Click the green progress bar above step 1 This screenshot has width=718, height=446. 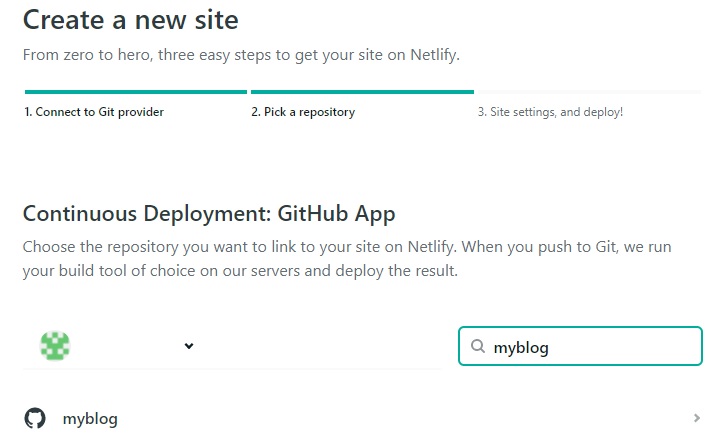135,92
